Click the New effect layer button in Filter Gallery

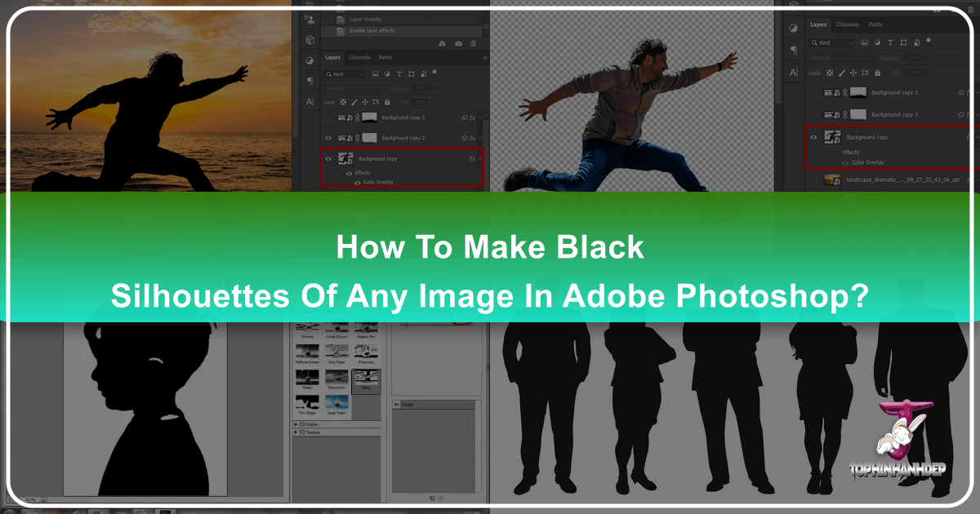click(x=432, y=498)
